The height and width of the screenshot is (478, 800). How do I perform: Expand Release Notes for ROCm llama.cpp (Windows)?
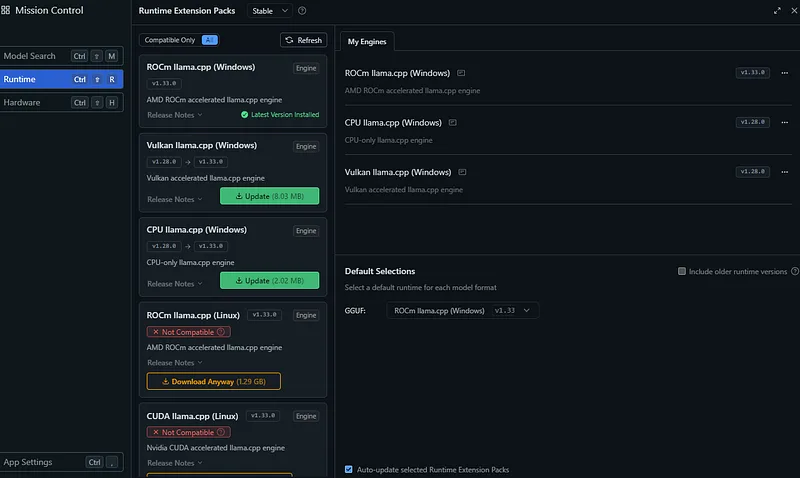pyautogui.click(x=174, y=115)
